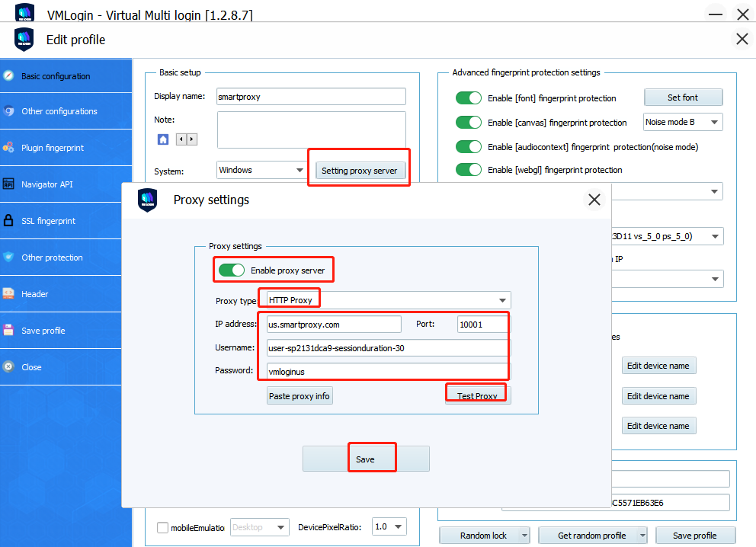This screenshot has width=756, height=547.
Task: Click the home icon under Note
Action: pyautogui.click(x=163, y=139)
